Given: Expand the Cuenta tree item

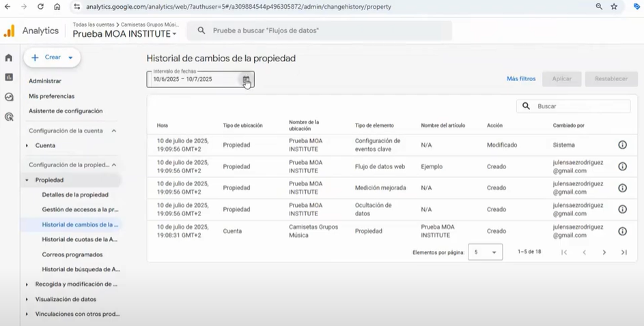Looking at the screenshot, I should point(27,145).
